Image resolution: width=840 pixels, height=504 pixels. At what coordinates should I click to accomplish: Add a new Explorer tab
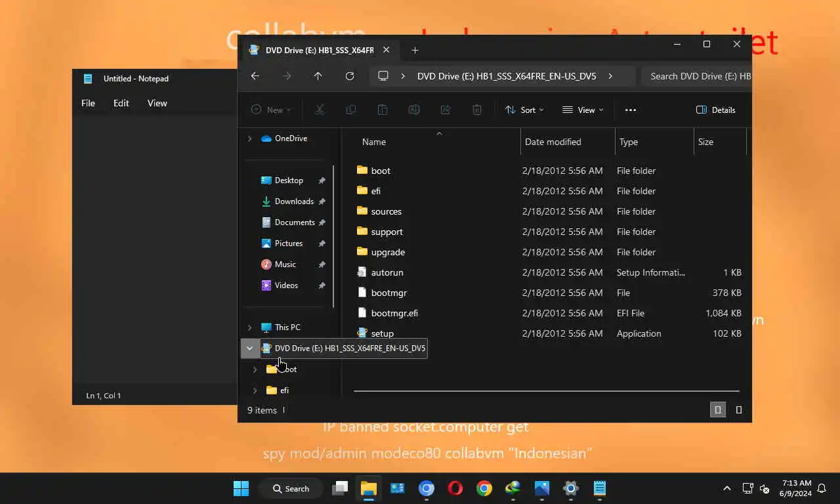[415, 50]
